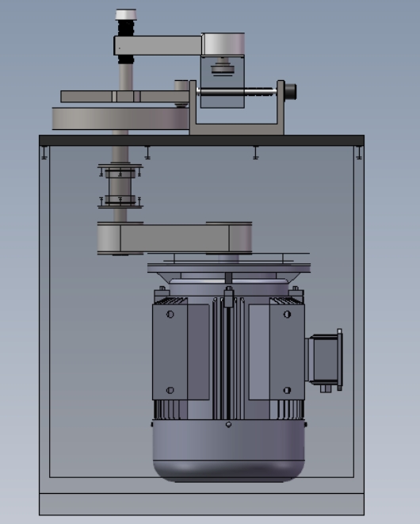Pick the cylindrical head on the upper arm

coord(223,44)
